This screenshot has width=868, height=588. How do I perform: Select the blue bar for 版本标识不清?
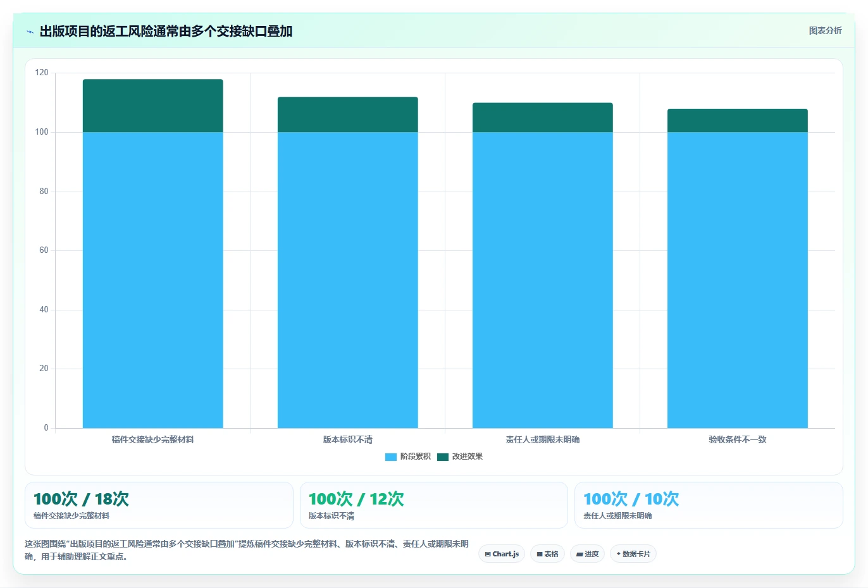click(348, 280)
